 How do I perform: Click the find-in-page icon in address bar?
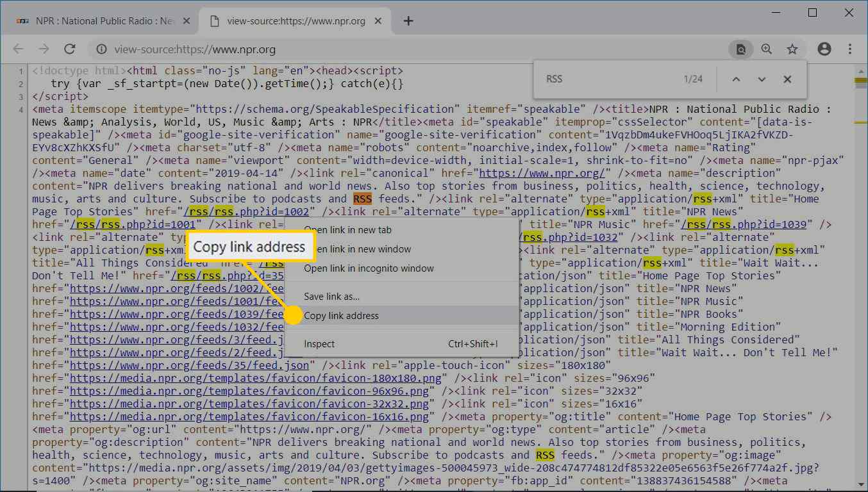(x=740, y=49)
